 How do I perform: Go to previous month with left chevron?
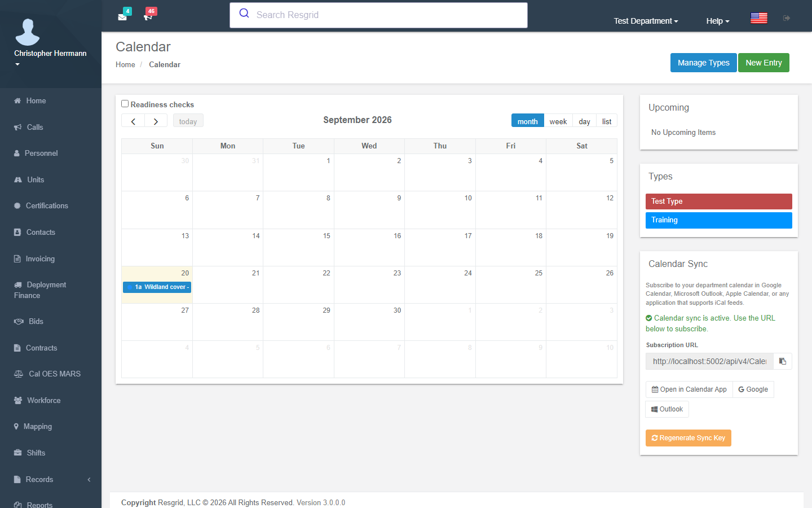(133, 121)
